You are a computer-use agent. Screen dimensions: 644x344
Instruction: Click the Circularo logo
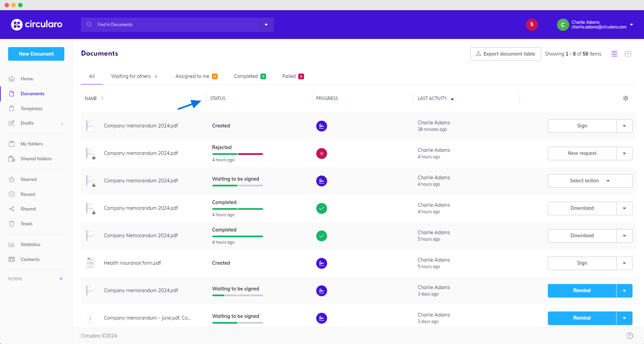[37, 24]
